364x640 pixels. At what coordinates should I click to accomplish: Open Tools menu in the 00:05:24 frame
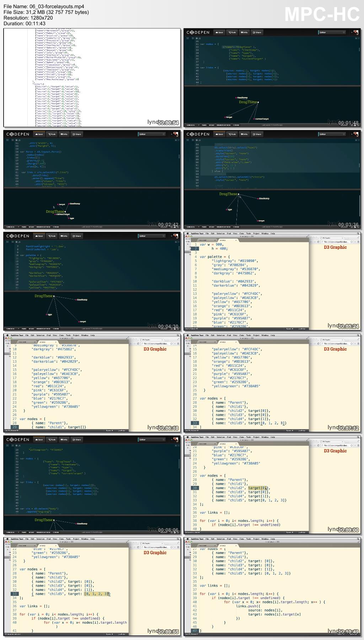248,234
